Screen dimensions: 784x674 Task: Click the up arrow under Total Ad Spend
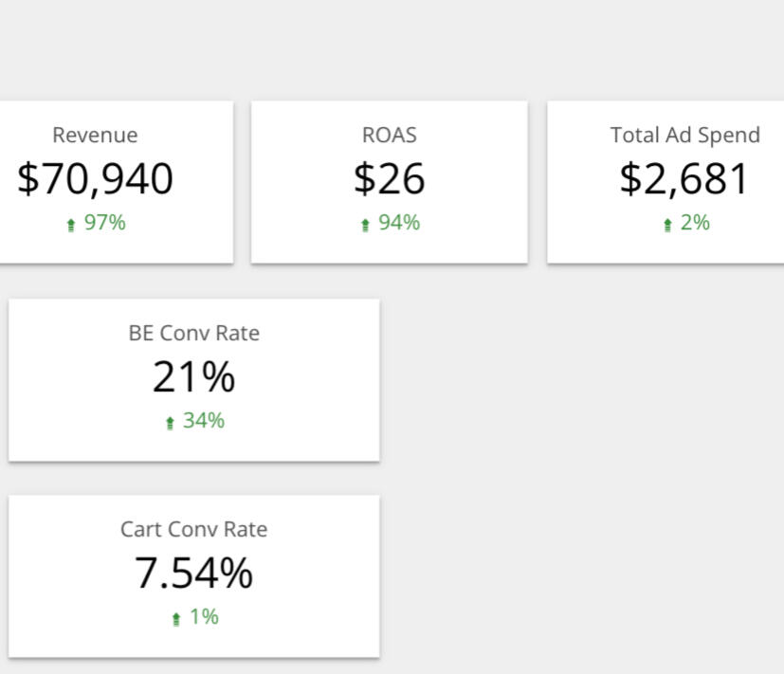click(667, 225)
